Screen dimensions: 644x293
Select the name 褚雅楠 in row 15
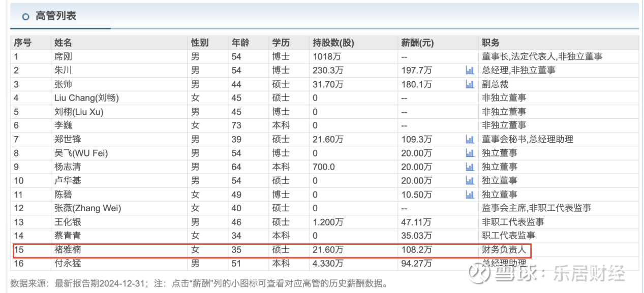pyautogui.click(x=68, y=249)
